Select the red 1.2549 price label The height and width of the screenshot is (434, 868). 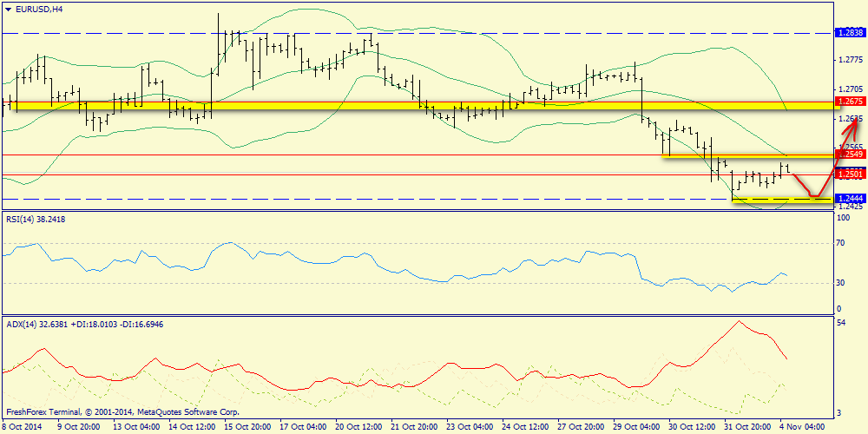click(849, 154)
